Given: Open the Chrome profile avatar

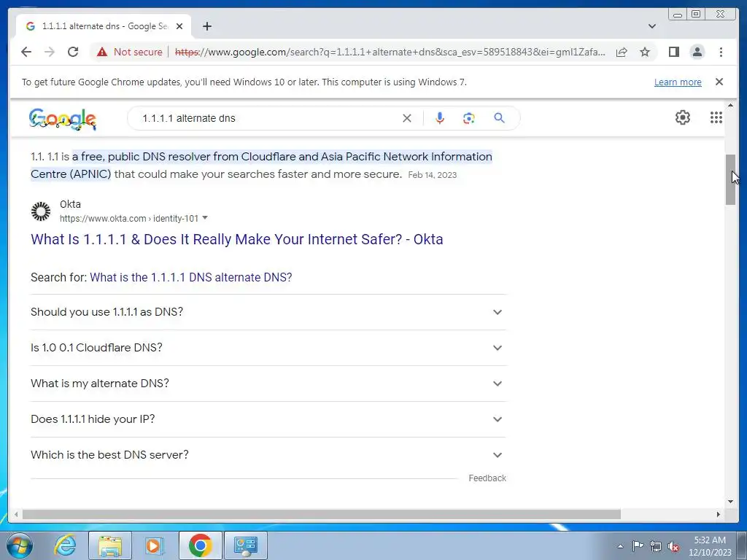Looking at the screenshot, I should 697,52.
